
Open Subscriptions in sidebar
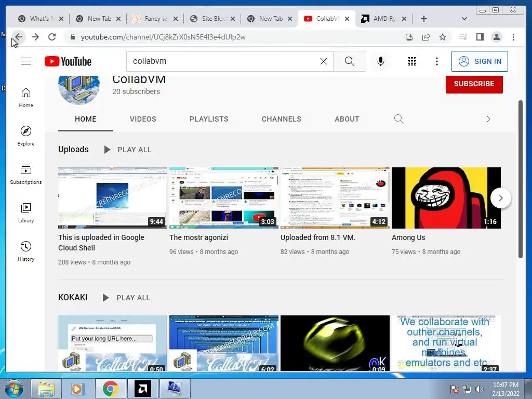coord(26,175)
